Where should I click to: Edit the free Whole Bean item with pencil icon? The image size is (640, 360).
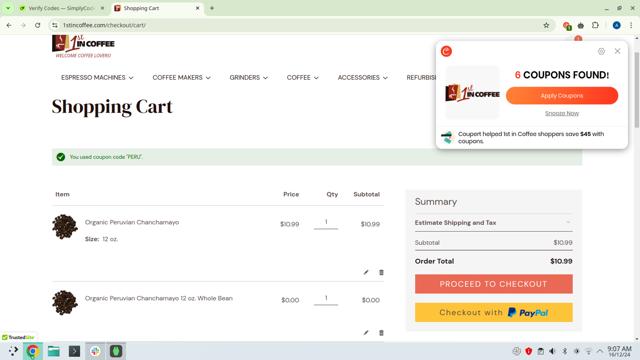point(366,333)
